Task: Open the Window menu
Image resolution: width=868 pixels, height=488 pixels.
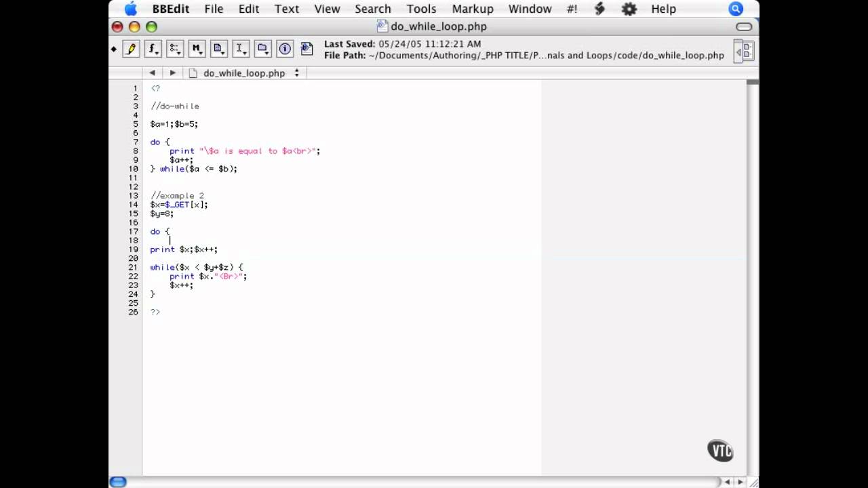Action: point(530,9)
